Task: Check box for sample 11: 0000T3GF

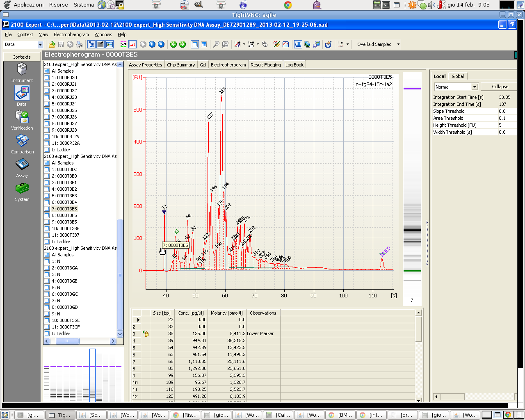Action: tap(47, 327)
